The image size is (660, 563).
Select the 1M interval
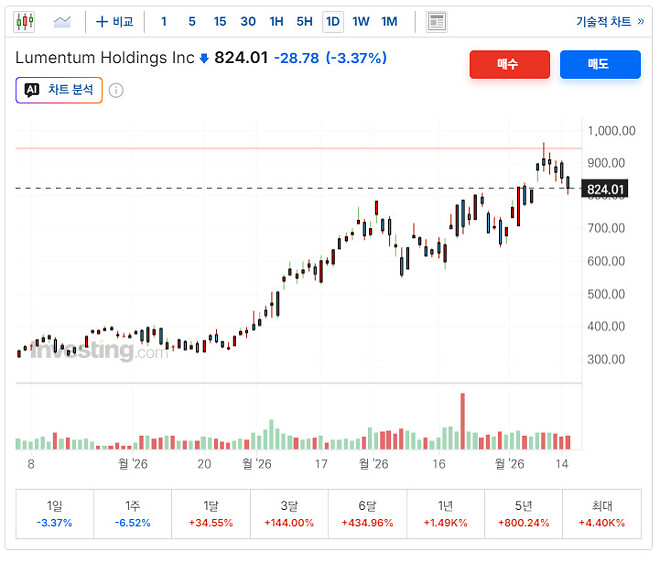pos(389,21)
